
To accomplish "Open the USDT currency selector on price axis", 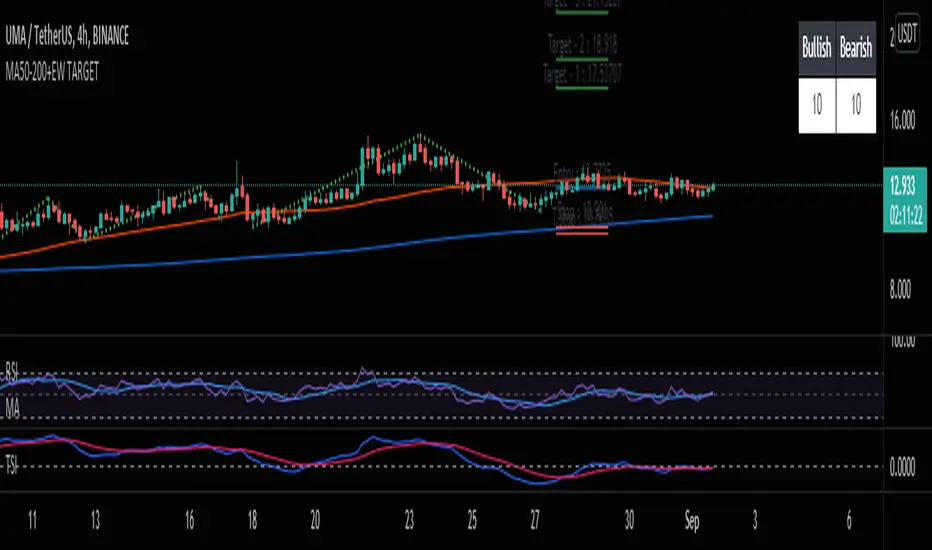I will coord(907,33).
